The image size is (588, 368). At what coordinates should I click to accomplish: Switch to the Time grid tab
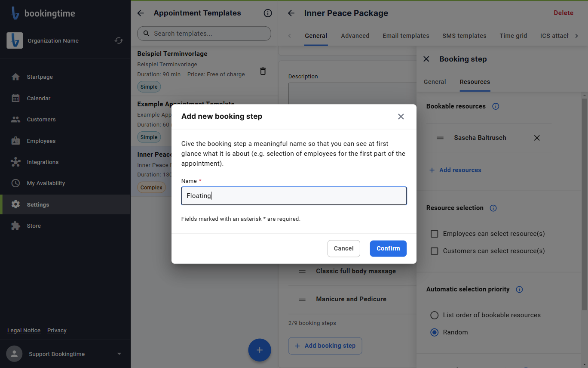click(513, 36)
